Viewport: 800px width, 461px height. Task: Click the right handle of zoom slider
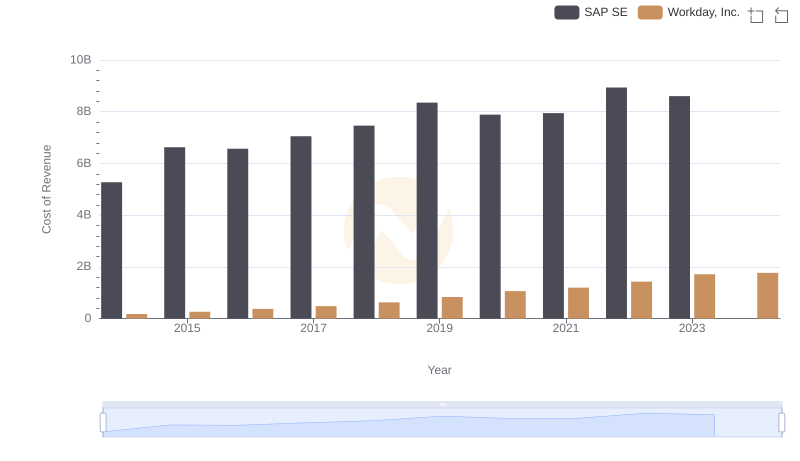781,422
